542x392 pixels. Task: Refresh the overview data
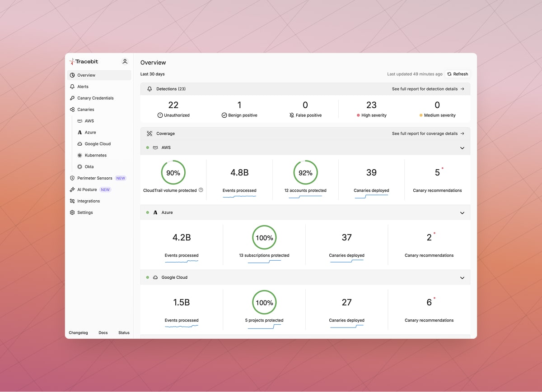click(458, 74)
